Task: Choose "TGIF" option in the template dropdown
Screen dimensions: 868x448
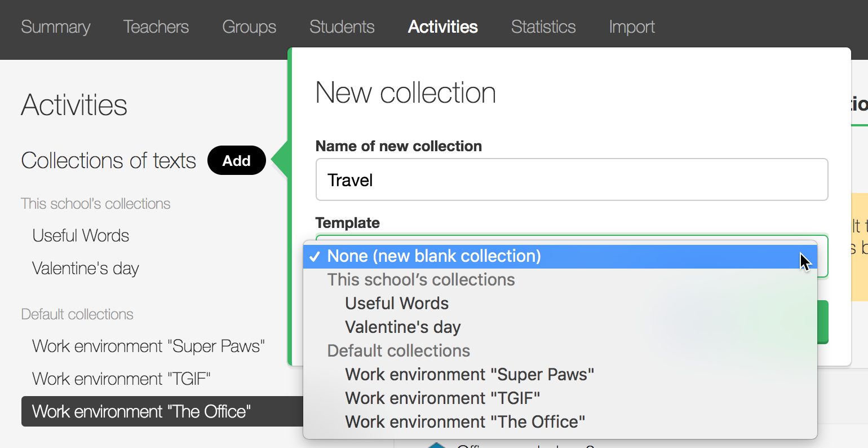Action: coord(442,398)
